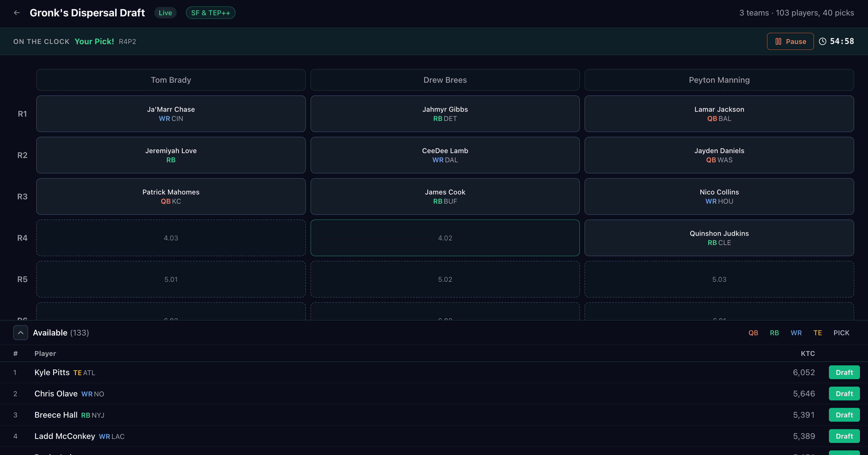Collapse the Available players panel
868x455 pixels.
click(x=21, y=333)
